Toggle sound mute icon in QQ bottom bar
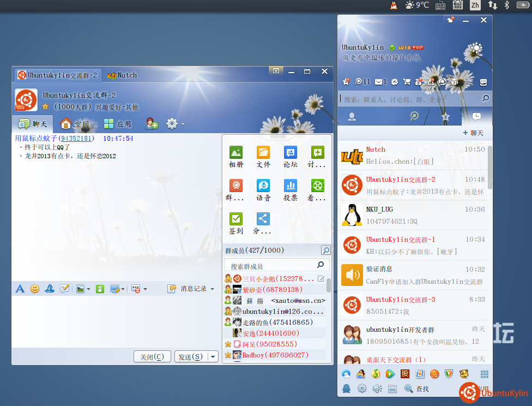The width and height of the screenshot is (532, 406). [377, 389]
